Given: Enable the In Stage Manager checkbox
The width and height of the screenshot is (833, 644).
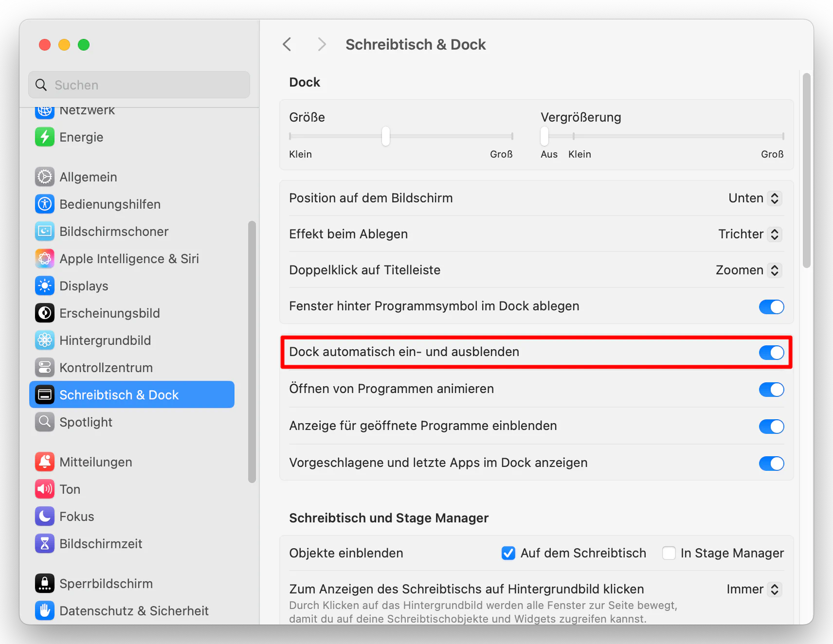Looking at the screenshot, I should [669, 553].
